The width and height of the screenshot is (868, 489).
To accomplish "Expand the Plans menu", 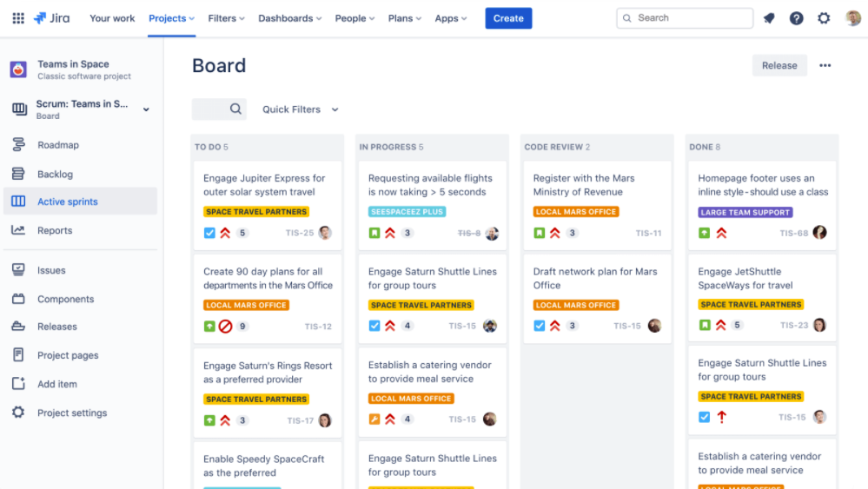I will coord(405,18).
